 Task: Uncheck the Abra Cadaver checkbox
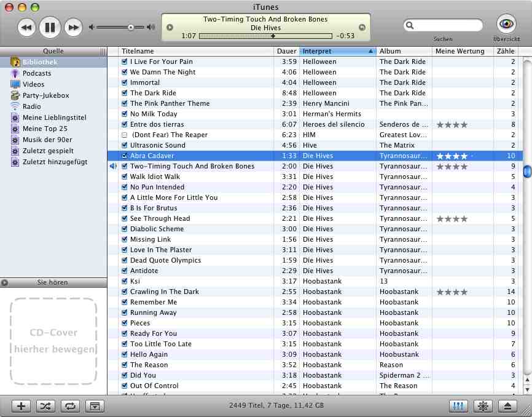124,156
